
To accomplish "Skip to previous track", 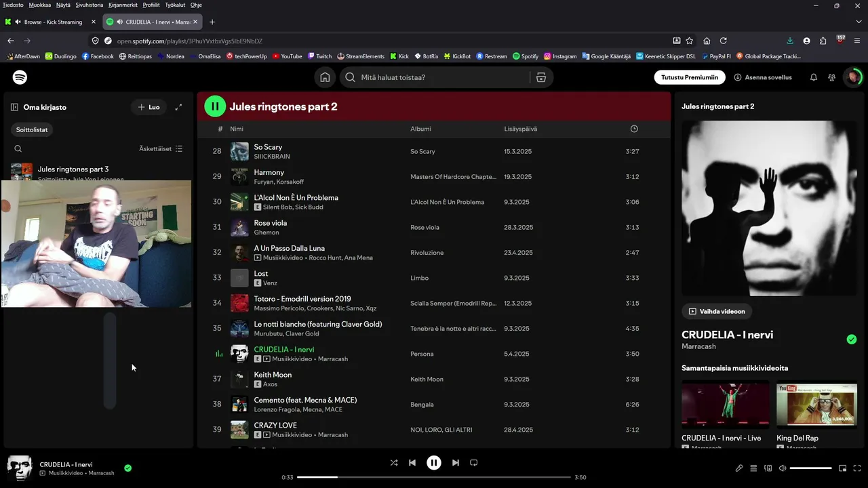I will point(412,463).
